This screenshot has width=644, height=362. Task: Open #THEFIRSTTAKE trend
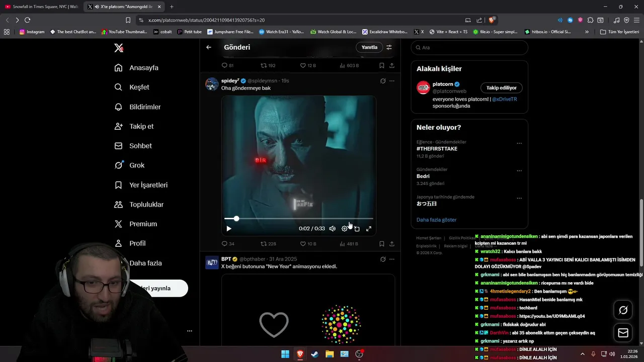coord(437,149)
